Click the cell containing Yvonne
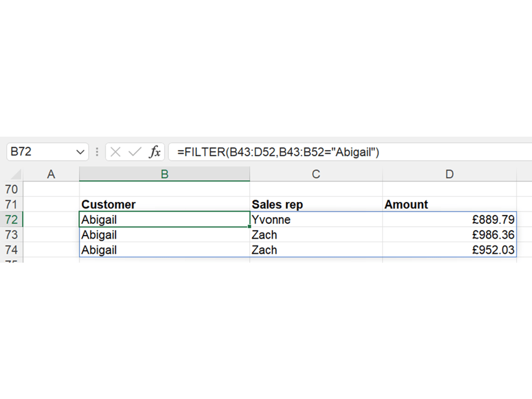532x399 pixels. click(x=316, y=219)
